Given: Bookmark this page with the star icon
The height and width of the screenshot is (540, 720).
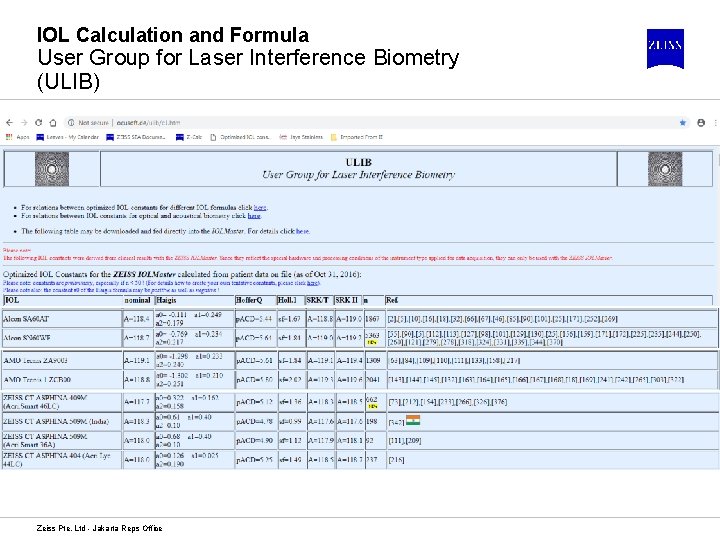Looking at the screenshot, I should tap(682, 123).
